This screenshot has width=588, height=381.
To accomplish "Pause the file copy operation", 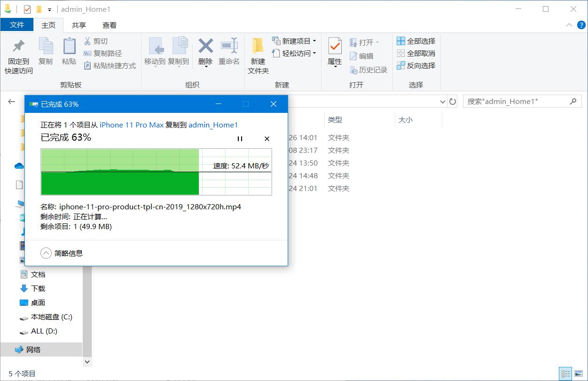I will pyautogui.click(x=240, y=138).
